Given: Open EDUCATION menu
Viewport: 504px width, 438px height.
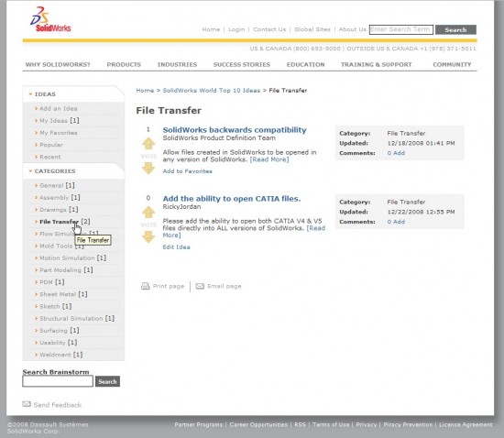Looking at the screenshot, I should click(x=306, y=64).
